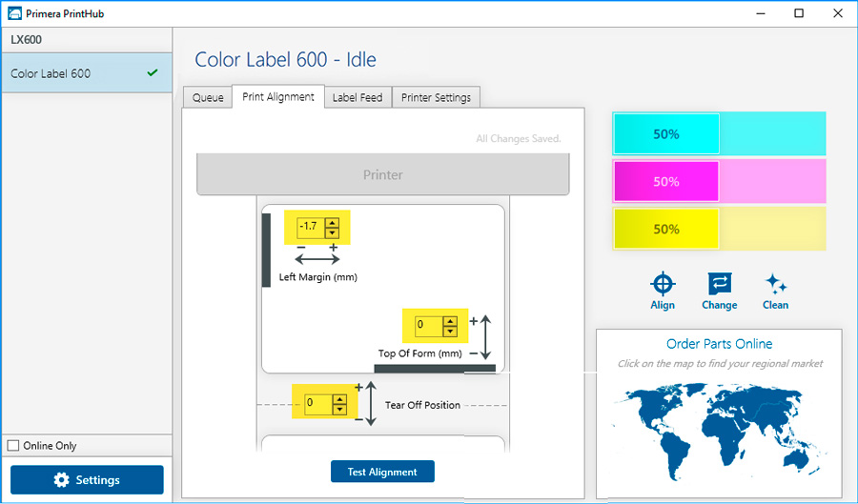
Task: Click the Top Of Form value field
Action: tap(430, 326)
